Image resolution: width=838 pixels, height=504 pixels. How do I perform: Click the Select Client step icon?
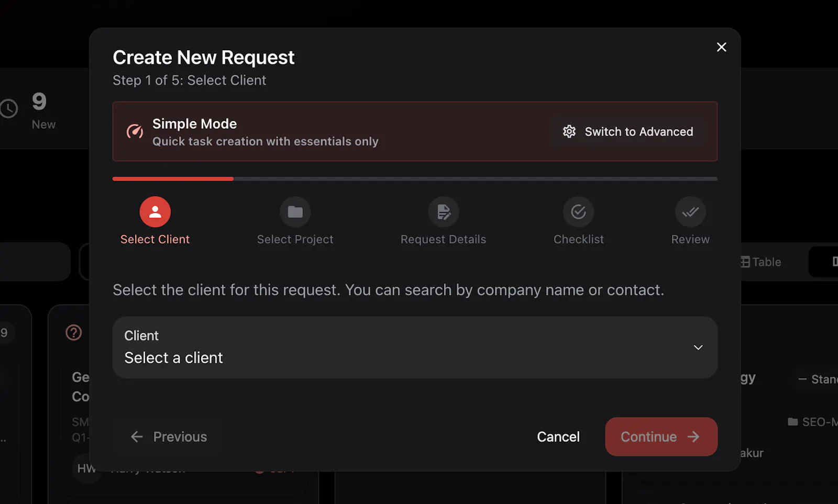click(155, 212)
